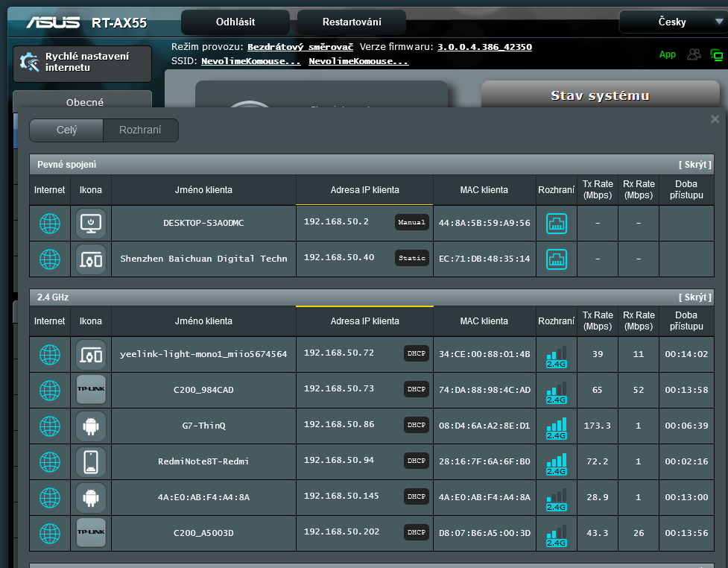This screenshot has width=728, height=568.
Task: Click the G7-ThinQ Android device icon
Action: [x=91, y=426]
